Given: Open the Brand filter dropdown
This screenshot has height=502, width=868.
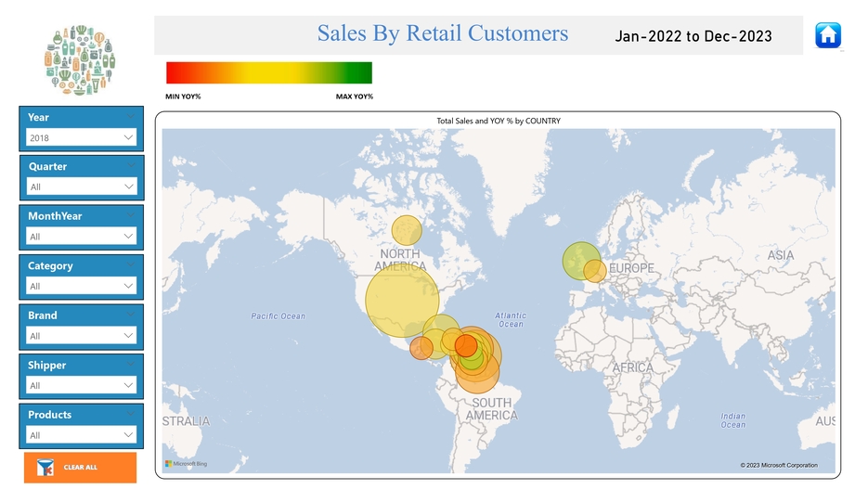Looking at the screenshot, I should 81,336.
